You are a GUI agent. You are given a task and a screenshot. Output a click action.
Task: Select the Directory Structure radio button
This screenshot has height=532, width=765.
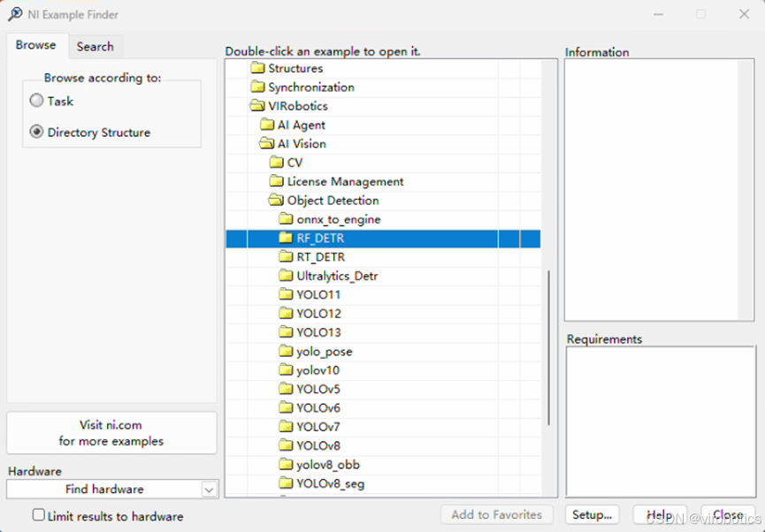tap(36, 132)
